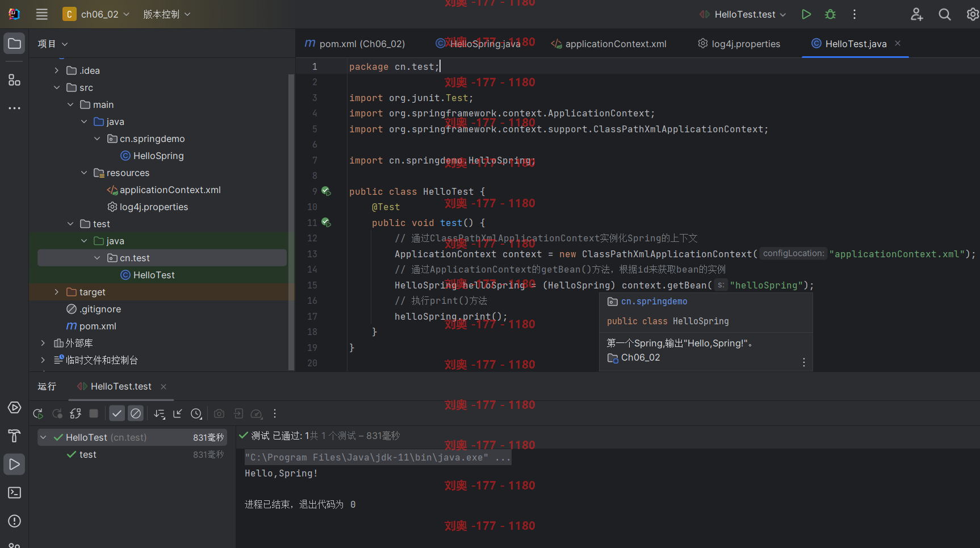Open the Run tool window icon
The image size is (980, 548).
pos(14,465)
